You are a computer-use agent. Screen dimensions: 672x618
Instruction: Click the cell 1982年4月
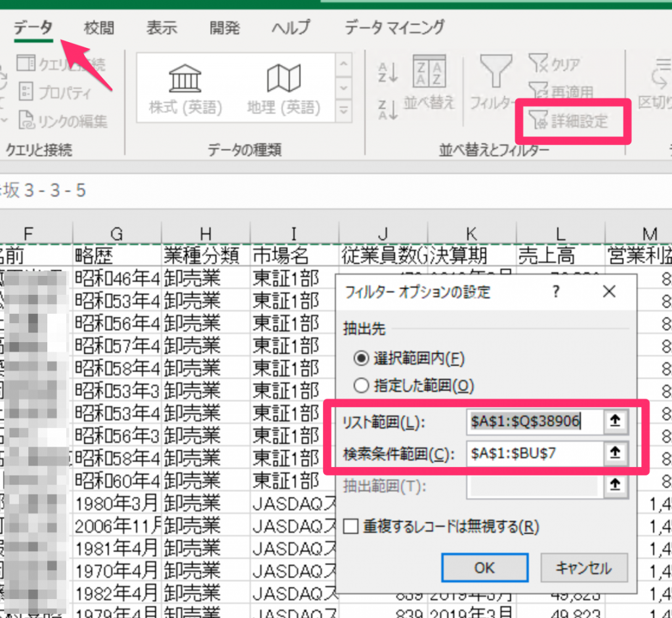pos(117,592)
